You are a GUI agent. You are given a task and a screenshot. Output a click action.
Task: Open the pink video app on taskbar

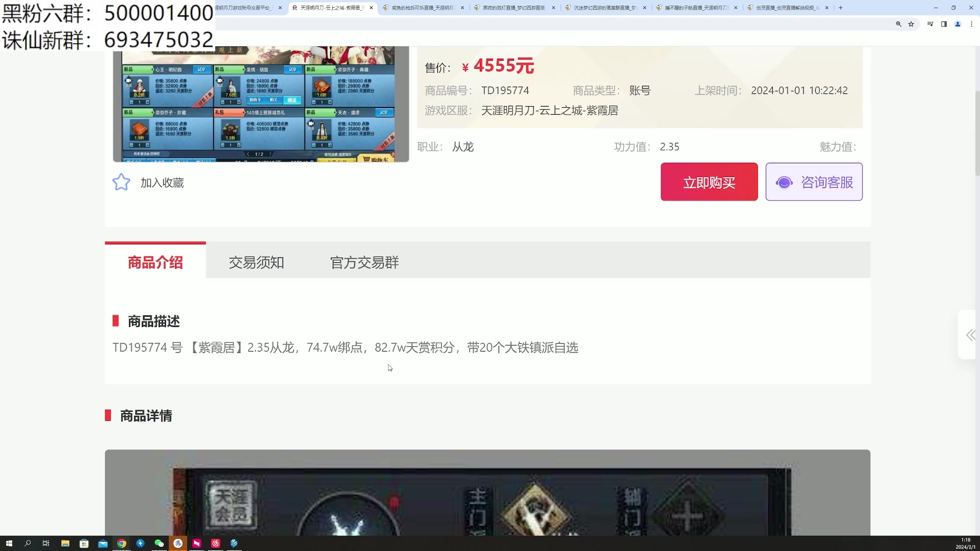(197, 543)
